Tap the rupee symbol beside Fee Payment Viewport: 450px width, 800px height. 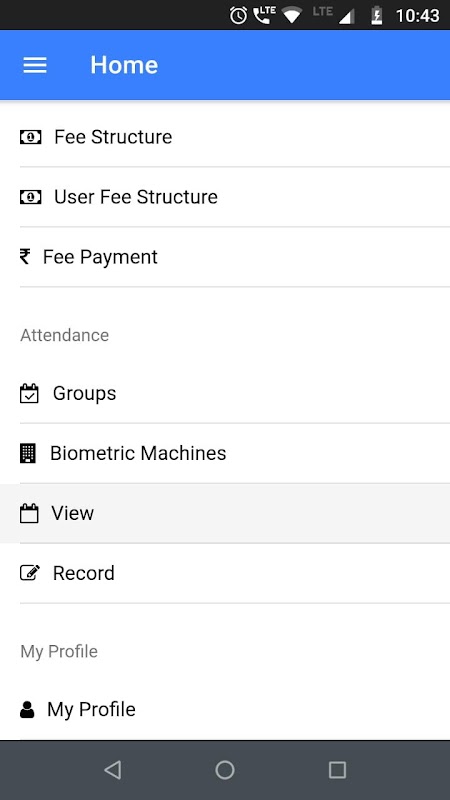24,257
